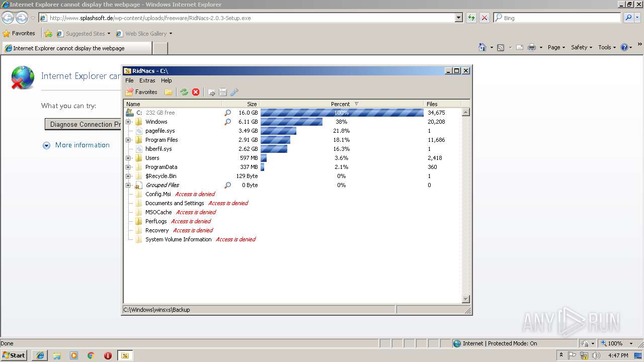Expand the Windows folder node
The image size is (644, 362).
[x=128, y=122]
